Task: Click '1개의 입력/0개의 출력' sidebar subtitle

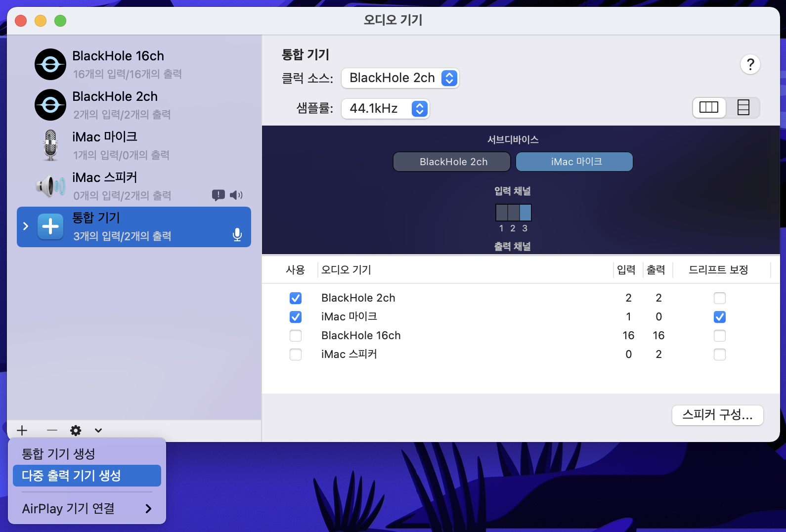Action: tap(121, 155)
